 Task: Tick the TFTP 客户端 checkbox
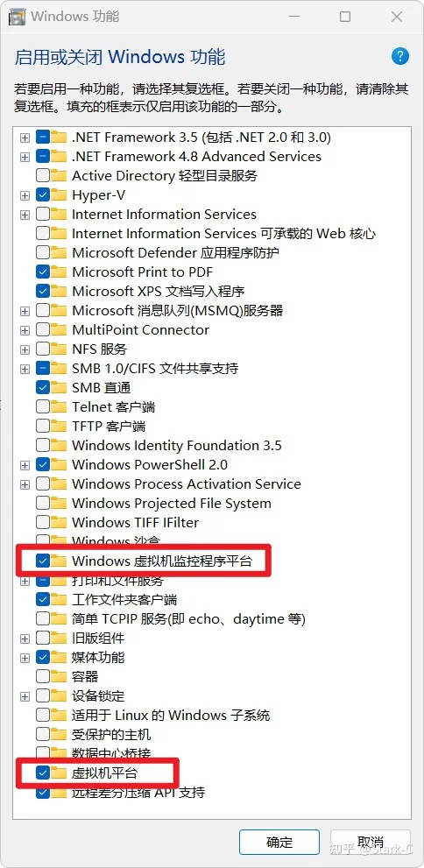point(43,427)
